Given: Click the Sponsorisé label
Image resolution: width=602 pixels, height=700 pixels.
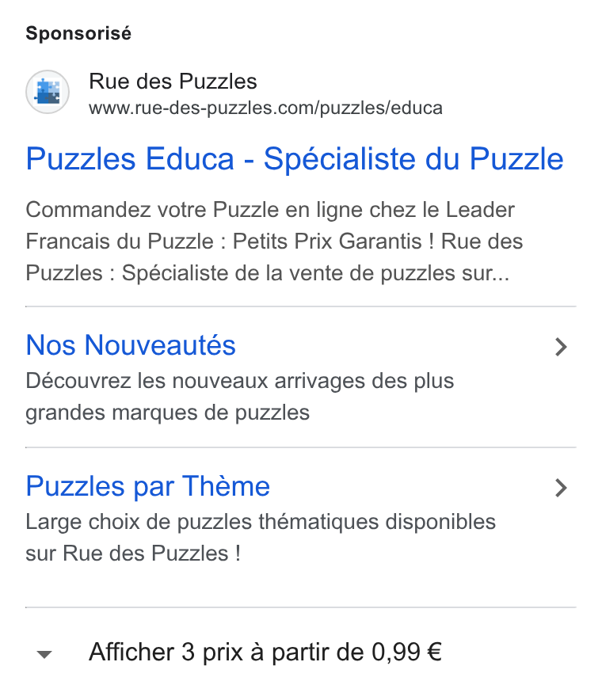Looking at the screenshot, I should pos(78,33).
